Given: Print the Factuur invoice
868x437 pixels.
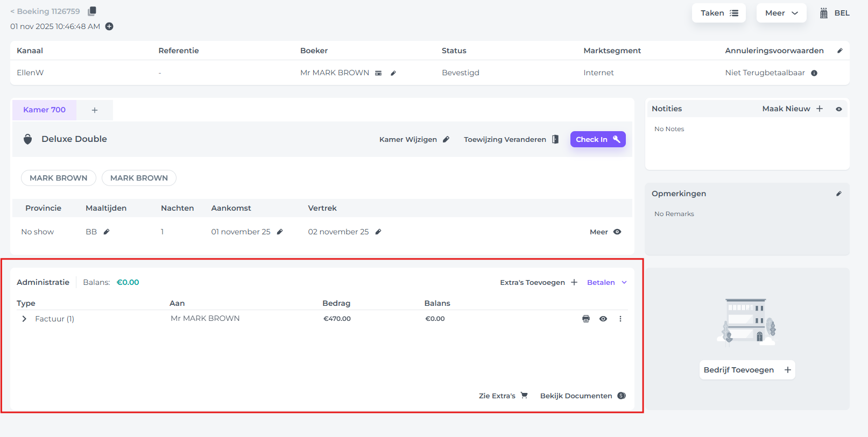Looking at the screenshot, I should point(586,319).
